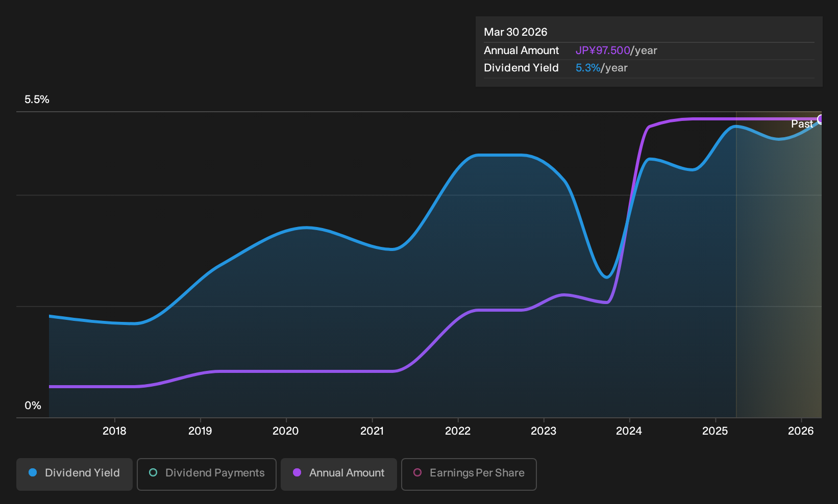Click the purple Annual Amount legend dot

297,472
